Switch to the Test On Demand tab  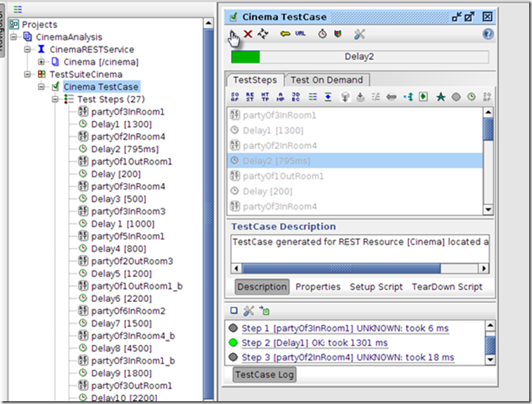click(327, 80)
